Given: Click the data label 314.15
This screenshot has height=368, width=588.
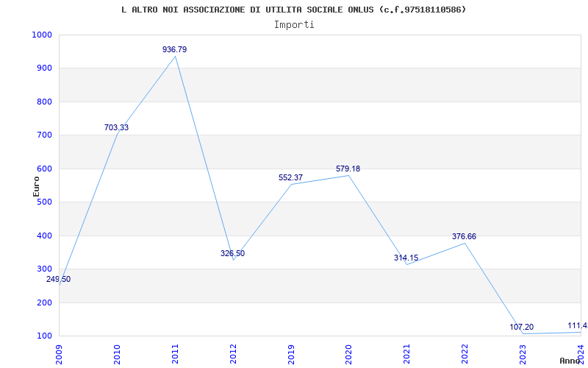Looking at the screenshot, I should pyautogui.click(x=406, y=258).
